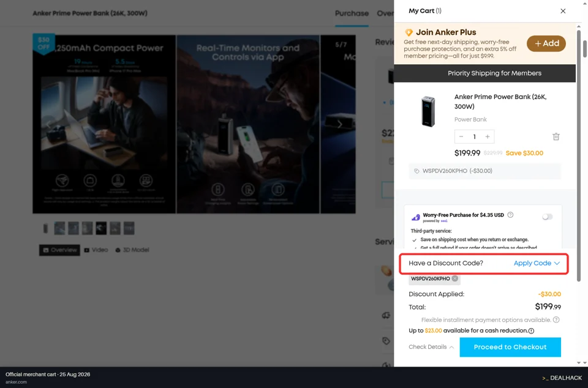The image size is (588, 388).
Task: Toggle Worry-Free Purchase switch on
Action: pyautogui.click(x=548, y=217)
